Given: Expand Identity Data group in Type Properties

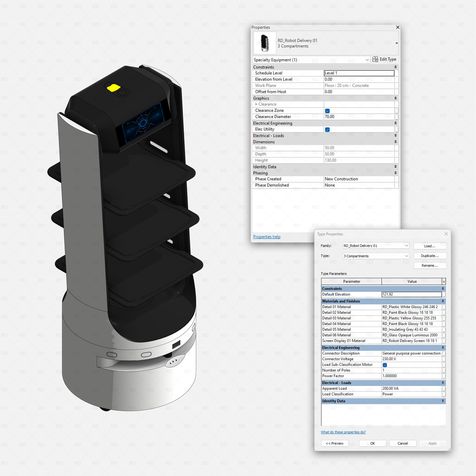Looking at the screenshot, I should click(443, 401).
